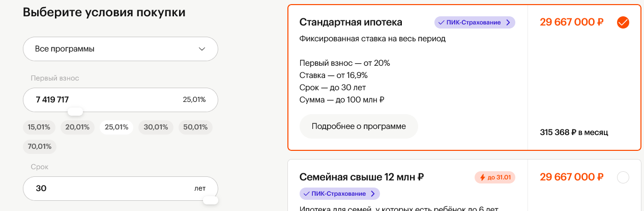The height and width of the screenshot is (211, 644).
Task: Pick the 30,01% down payment chip
Action: (x=156, y=127)
